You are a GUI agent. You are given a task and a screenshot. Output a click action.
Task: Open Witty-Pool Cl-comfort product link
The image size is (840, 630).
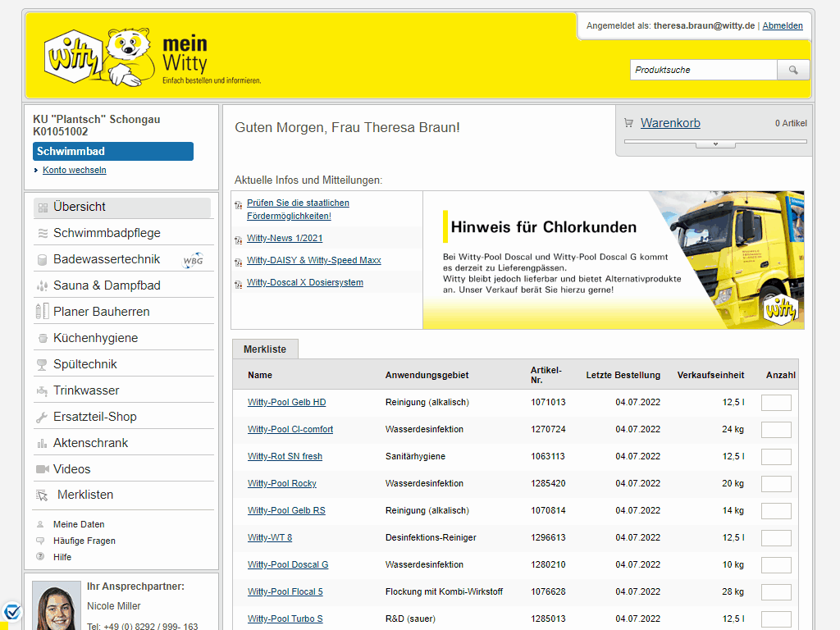tap(290, 429)
